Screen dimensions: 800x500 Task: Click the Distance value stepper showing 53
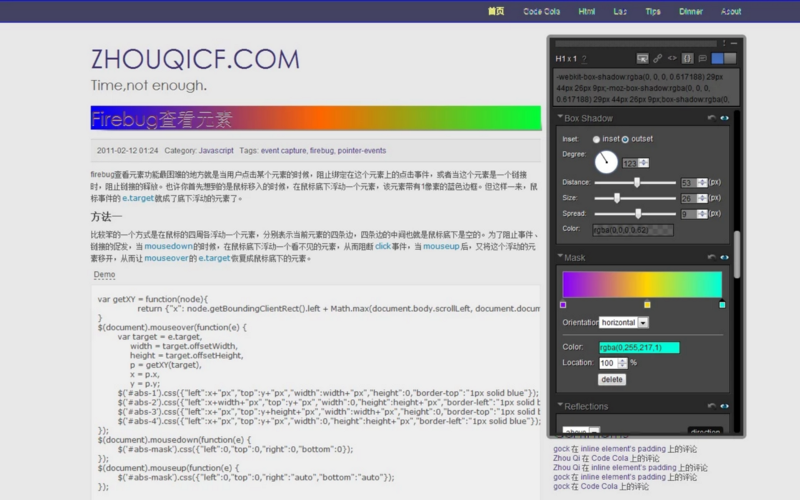point(694,183)
